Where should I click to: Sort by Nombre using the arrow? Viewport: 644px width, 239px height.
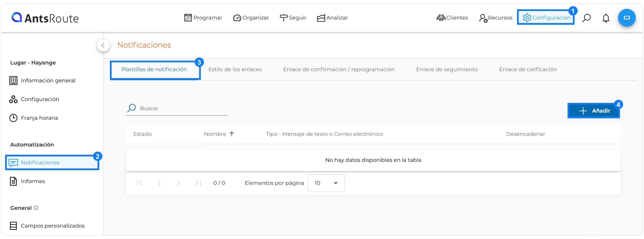click(232, 134)
